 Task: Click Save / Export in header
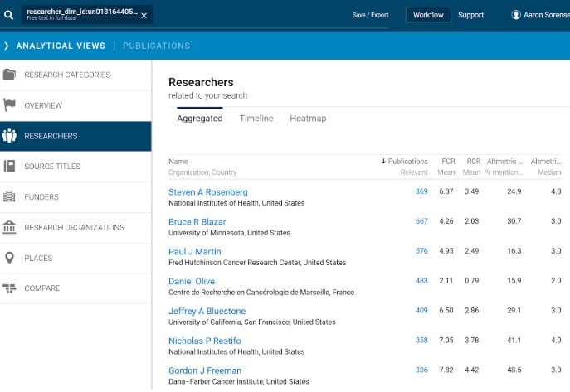point(370,15)
